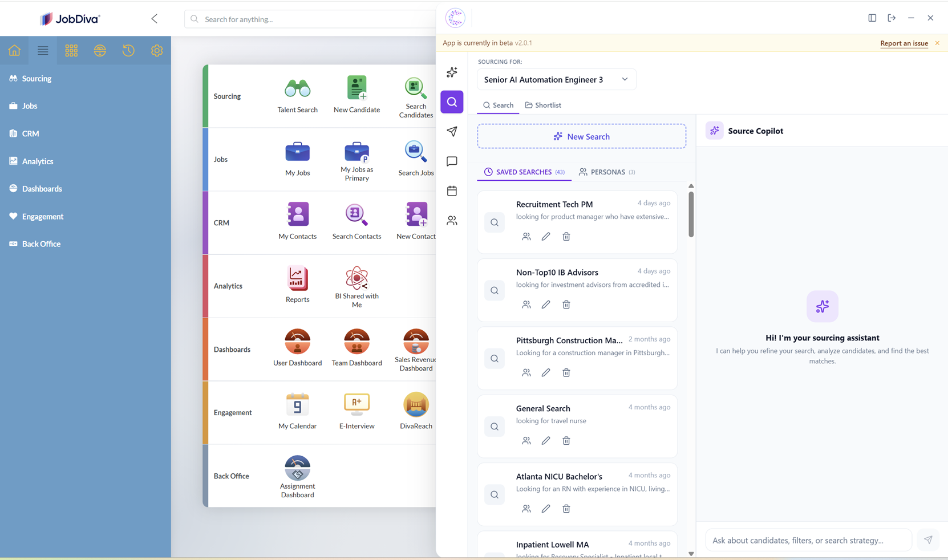Click the New Contact icon
Viewport: 948px width, 560px height.
[x=416, y=215]
